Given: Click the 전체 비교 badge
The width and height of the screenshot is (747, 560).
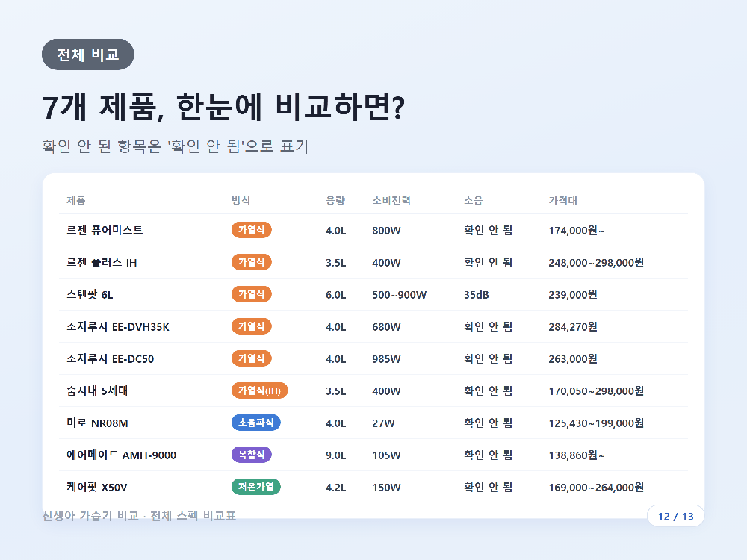Looking at the screenshot, I should click(x=88, y=55).
